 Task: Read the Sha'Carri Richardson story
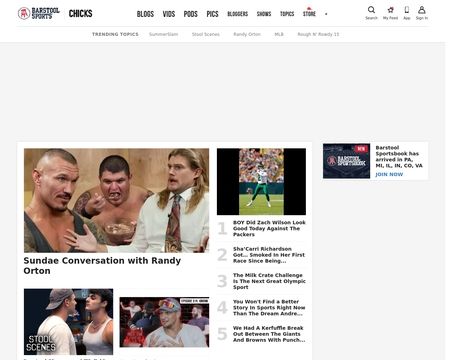pyautogui.click(x=269, y=255)
